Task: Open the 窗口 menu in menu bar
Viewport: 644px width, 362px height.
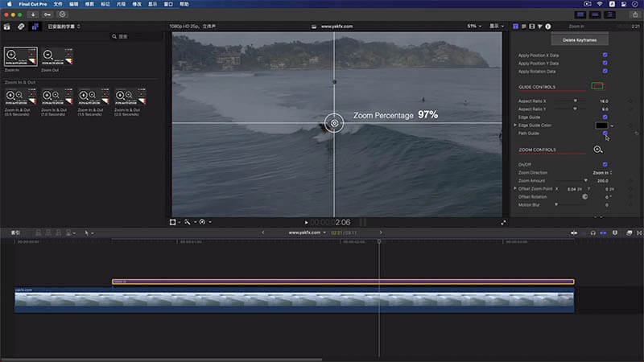Action: (168, 4)
